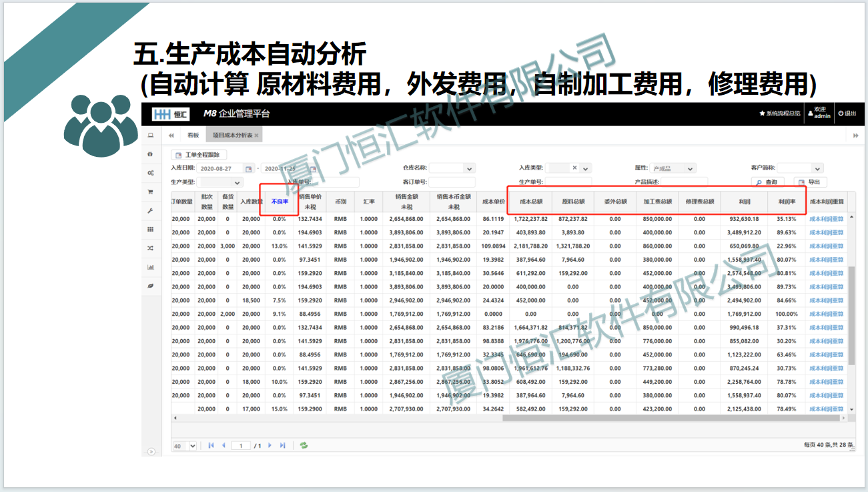Click the 查询 search button
This screenshot has width=868, height=492.
(767, 182)
